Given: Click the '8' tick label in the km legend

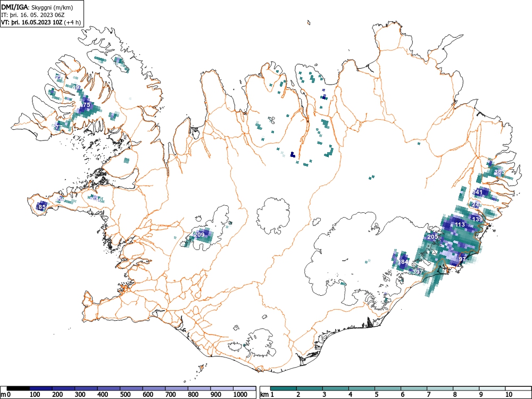Looking at the screenshot, I should (x=455, y=395).
